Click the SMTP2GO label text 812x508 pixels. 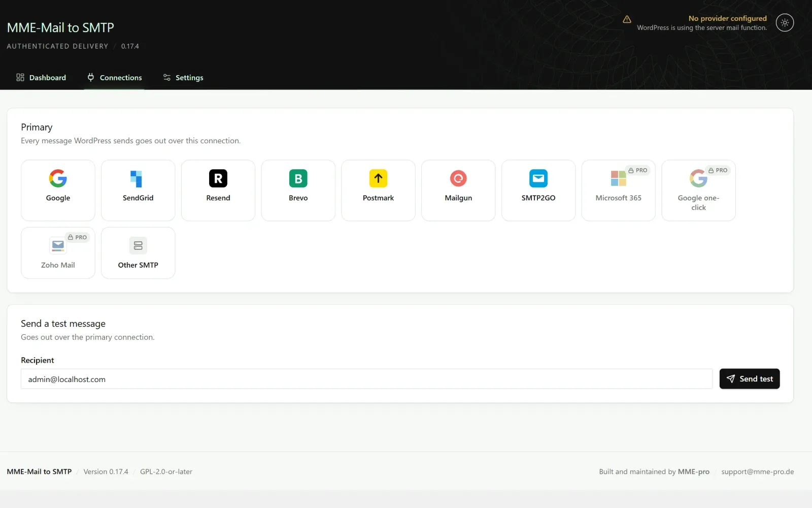538,198
